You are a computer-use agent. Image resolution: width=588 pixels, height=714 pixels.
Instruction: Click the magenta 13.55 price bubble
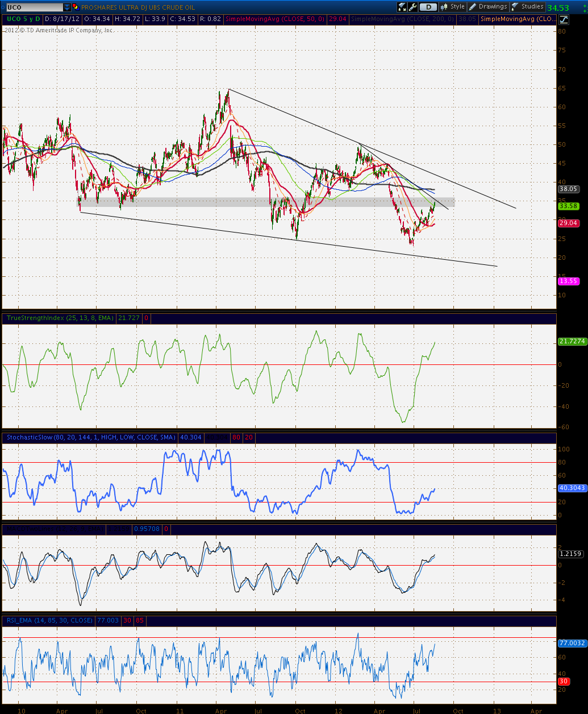tap(568, 281)
